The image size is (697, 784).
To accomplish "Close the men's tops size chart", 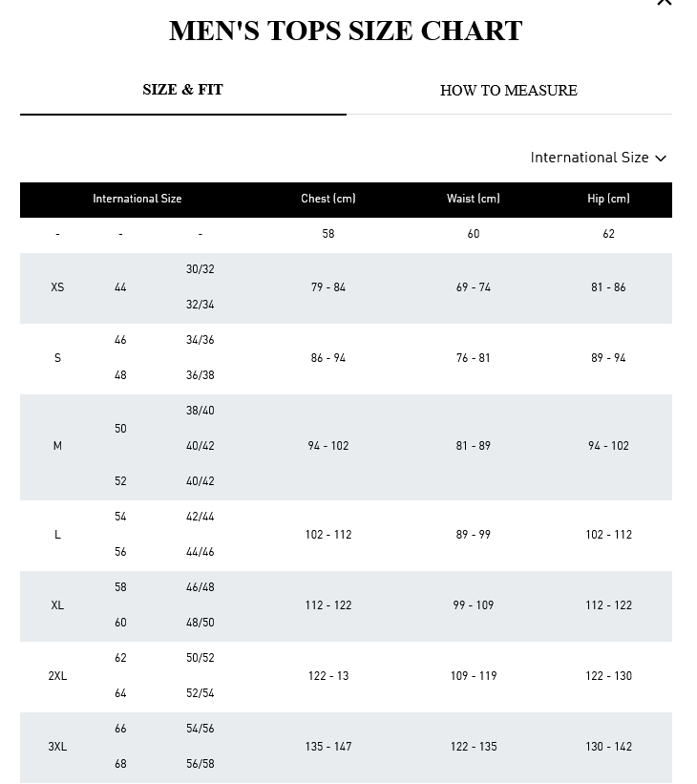I will click(665, 3).
